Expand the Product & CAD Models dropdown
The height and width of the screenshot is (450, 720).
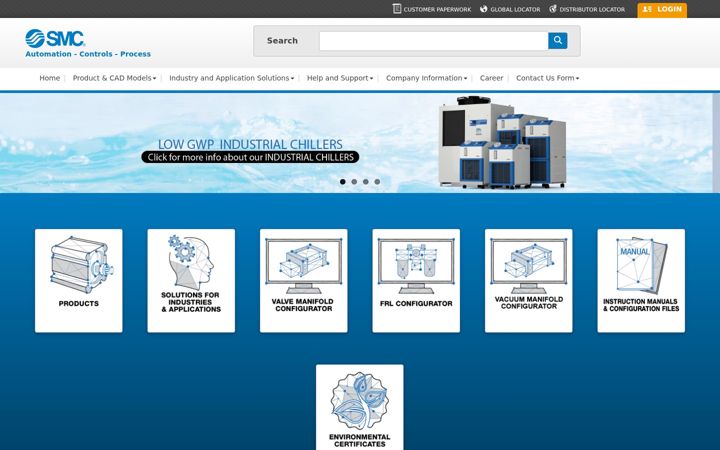[114, 78]
